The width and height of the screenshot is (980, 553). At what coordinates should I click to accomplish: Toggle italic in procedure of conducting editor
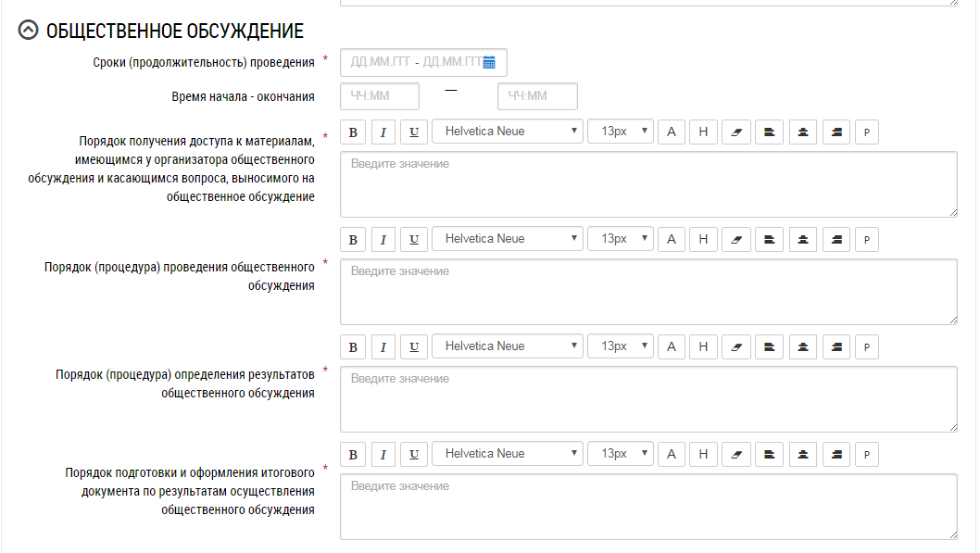(383, 239)
